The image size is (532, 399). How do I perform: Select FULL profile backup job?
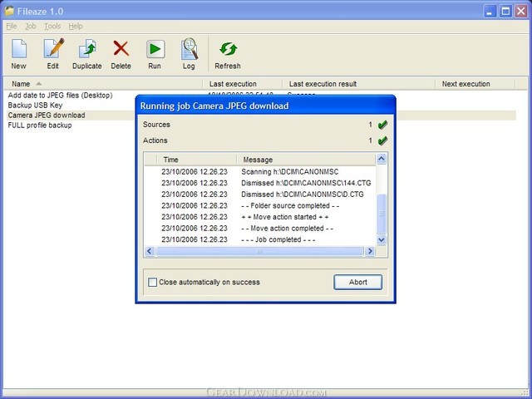(x=40, y=126)
